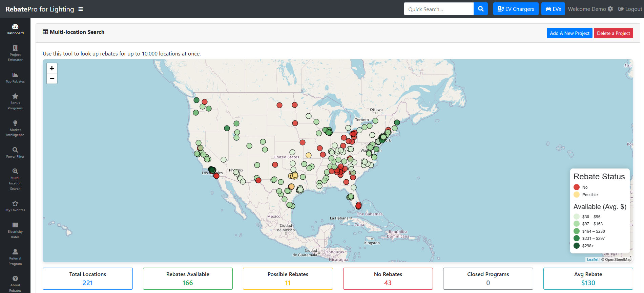Switch to the EV Chargers section
Image resolution: width=644 pixels, height=293 pixels.
pos(516,9)
